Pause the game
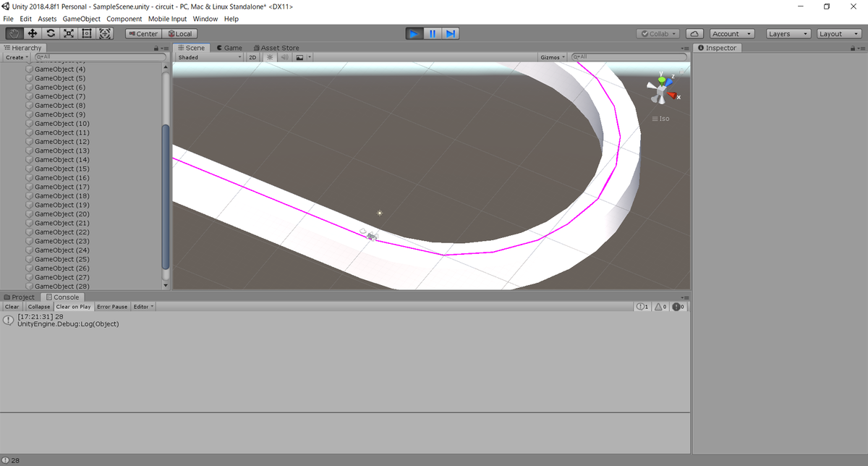 coord(433,33)
